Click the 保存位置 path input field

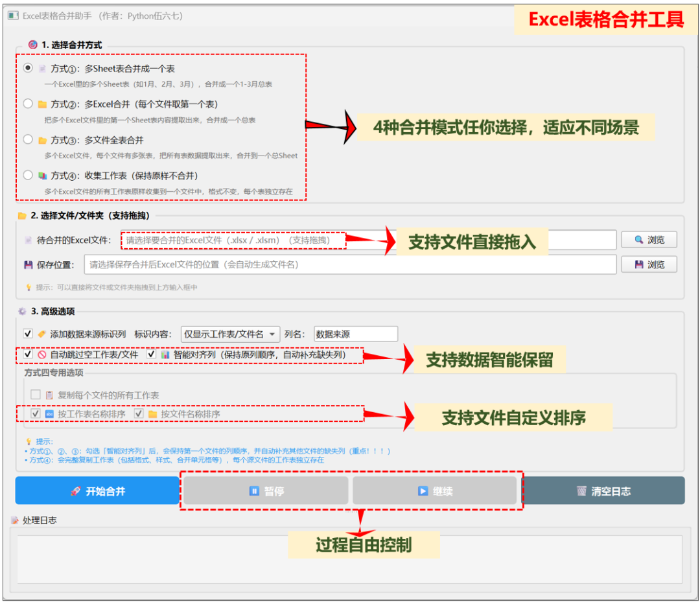pyautogui.click(x=351, y=264)
